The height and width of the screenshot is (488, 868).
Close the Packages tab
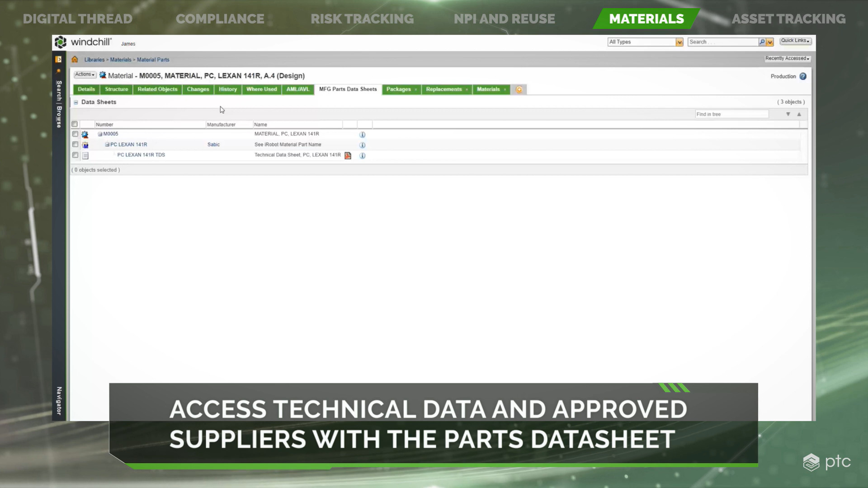tap(415, 89)
